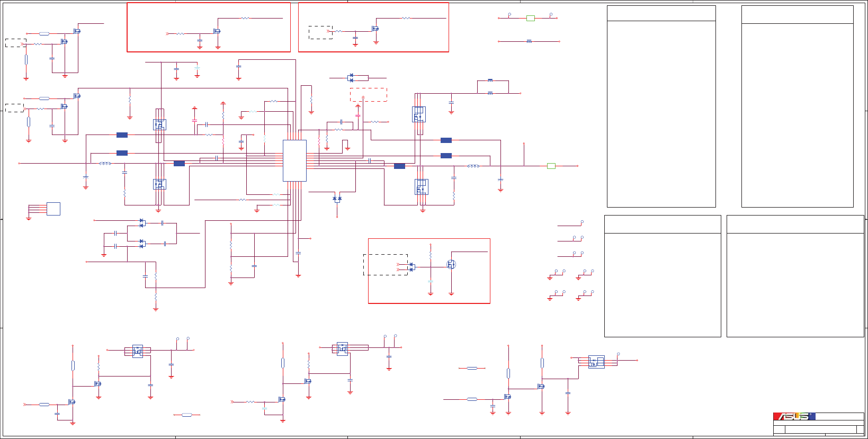
Task: Select the top-left red-bordered circuit frame
Action: (x=209, y=27)
